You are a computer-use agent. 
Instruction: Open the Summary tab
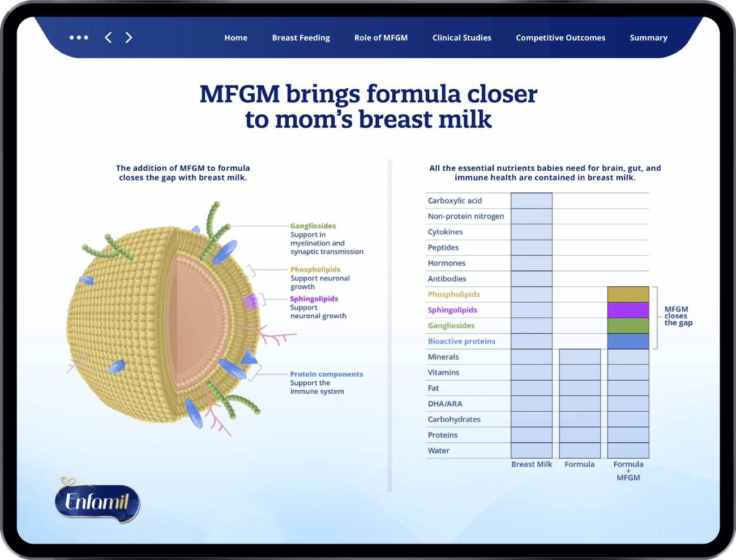tap(648, 38)
